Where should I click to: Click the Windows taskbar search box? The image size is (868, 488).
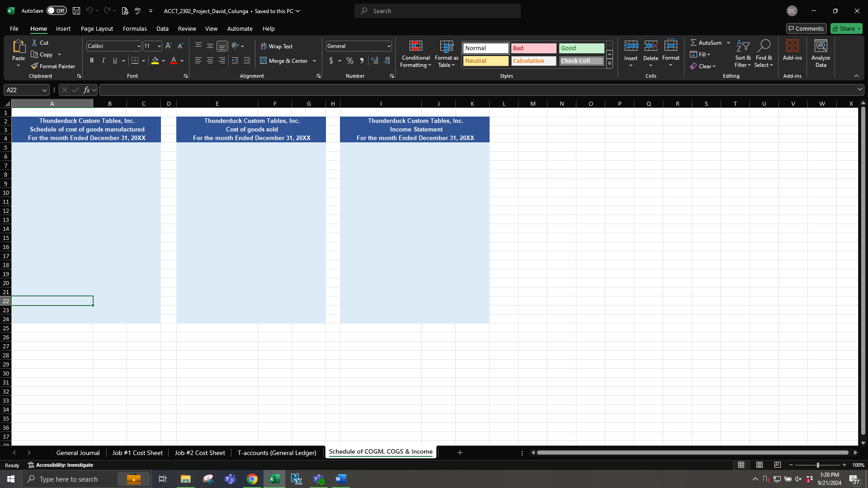(x=69, y=479)
